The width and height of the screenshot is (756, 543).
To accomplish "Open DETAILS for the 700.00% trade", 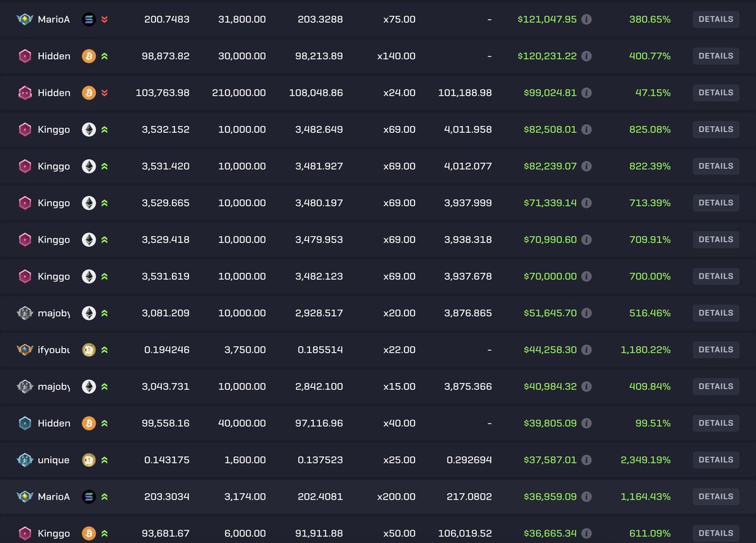I will [x=716, y=277].
